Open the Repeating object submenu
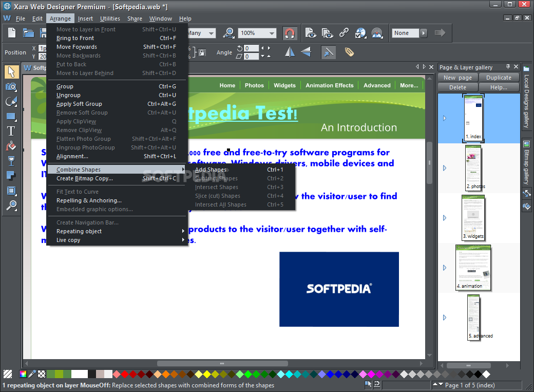This screenshot has height=392, width=534. pos(117,231)
